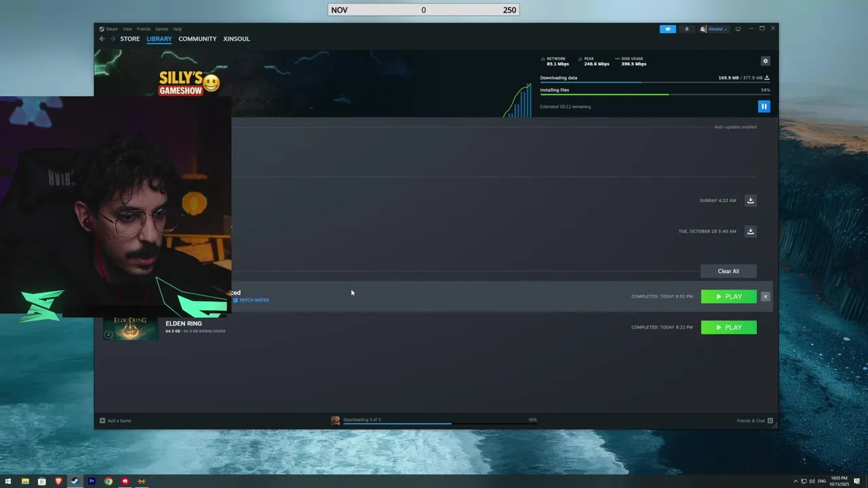The height and width of the screenshot is (488, 868).
Task: Open the Downloading 3 of 3 status bar
Action: [434, 420]
